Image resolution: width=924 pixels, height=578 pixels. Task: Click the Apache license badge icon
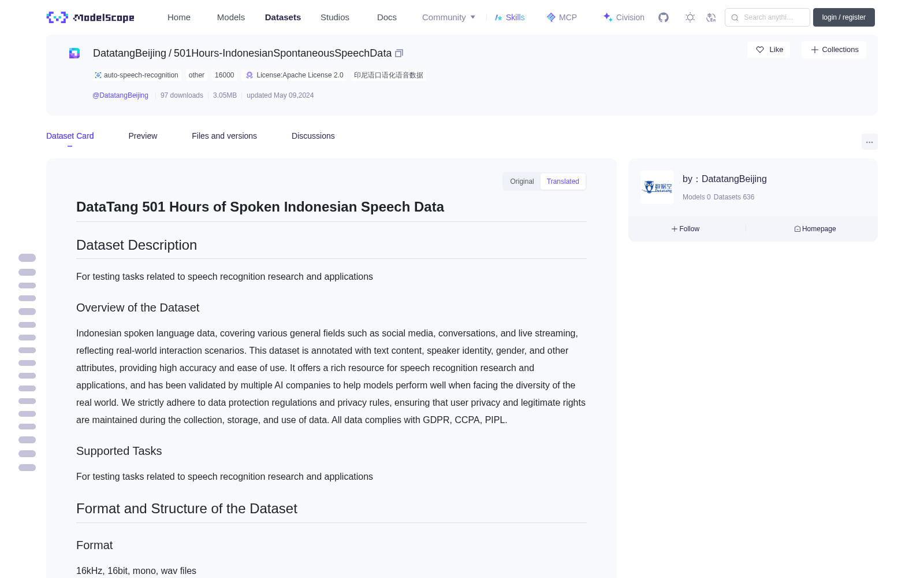pyautogui.click(x=249, y=75)
